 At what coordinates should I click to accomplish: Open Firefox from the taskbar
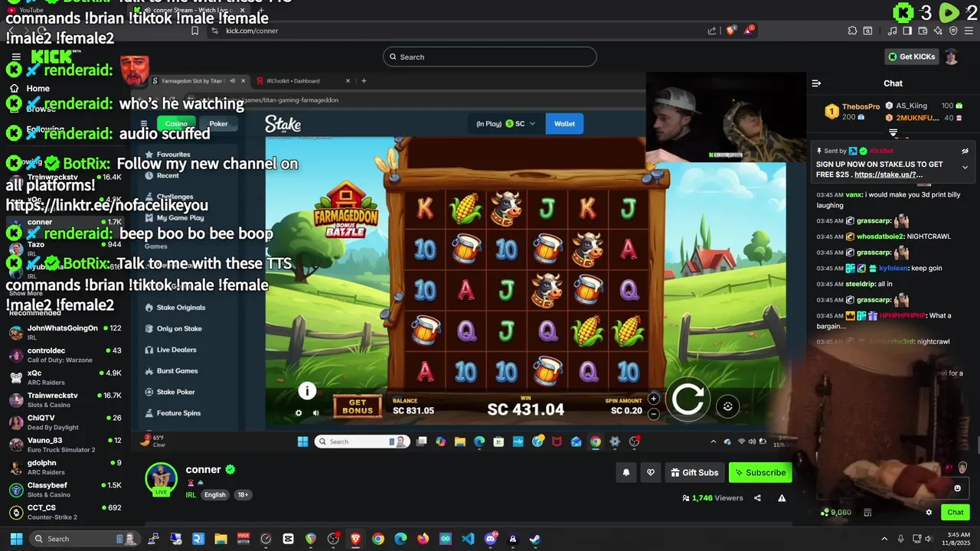point(423,539)
